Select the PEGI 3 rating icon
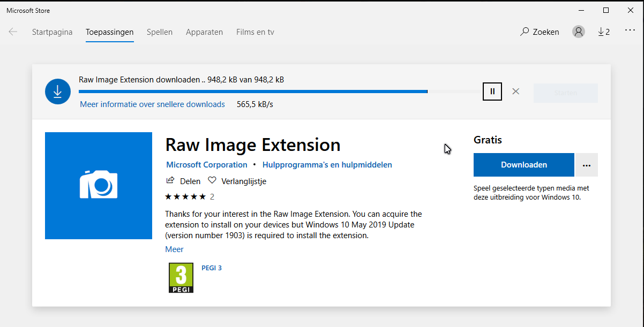The height and width of the screenshot is (327, 644). click(x=181, y=278)
